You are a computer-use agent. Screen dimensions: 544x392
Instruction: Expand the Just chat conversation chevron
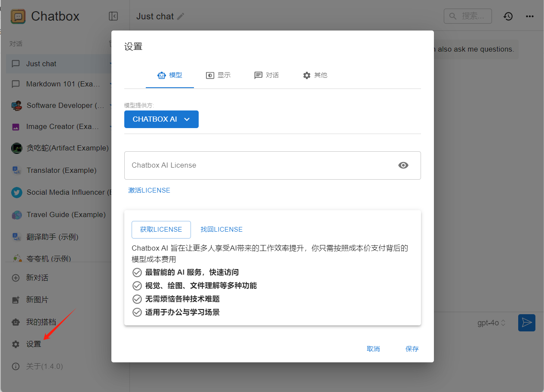tap(111, 64)
